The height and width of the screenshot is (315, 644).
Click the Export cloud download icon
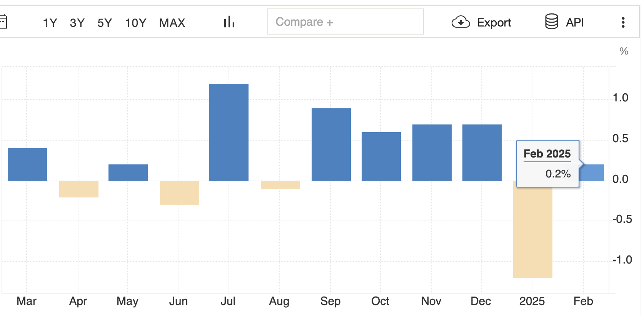[x=460, y=22]
